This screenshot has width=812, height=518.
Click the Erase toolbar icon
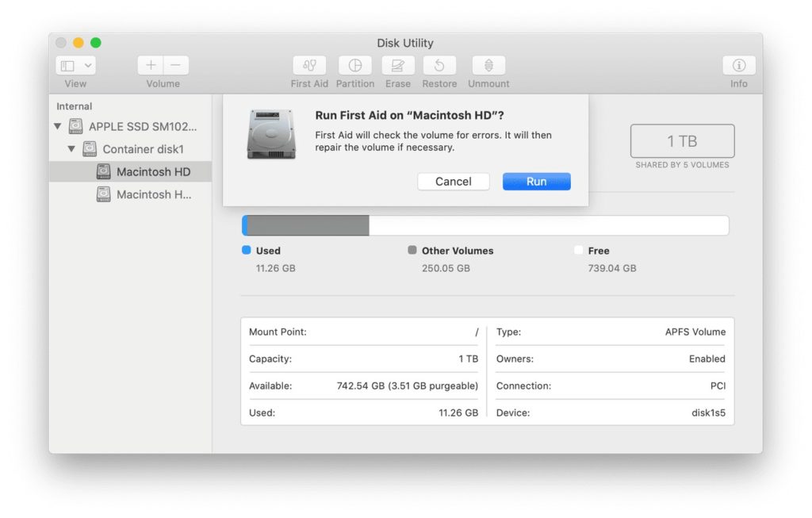pyautogui.click(x=398, y=65)
